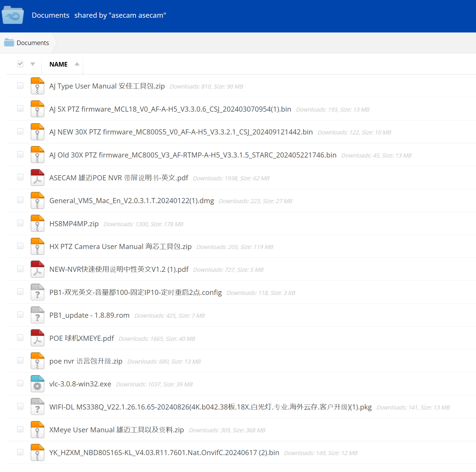Open YK_HZXM_NBD80S16S-KL_V4.03.R11 bin file
476x472 pixels.
click(x=164, y=453)
